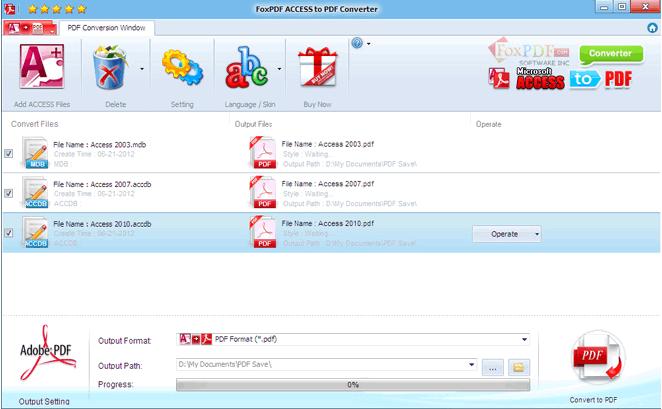
Task: Click the Delete recycle bin icon
Action: pos(110,68)
